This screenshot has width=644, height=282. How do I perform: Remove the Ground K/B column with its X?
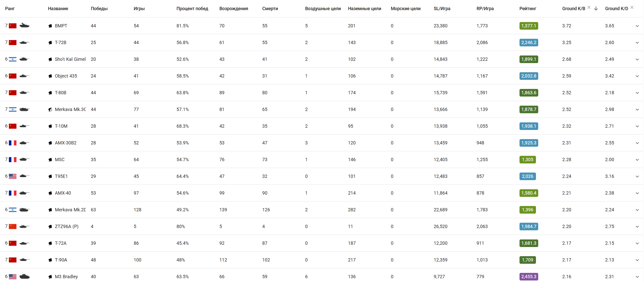[x=589, y=7]
